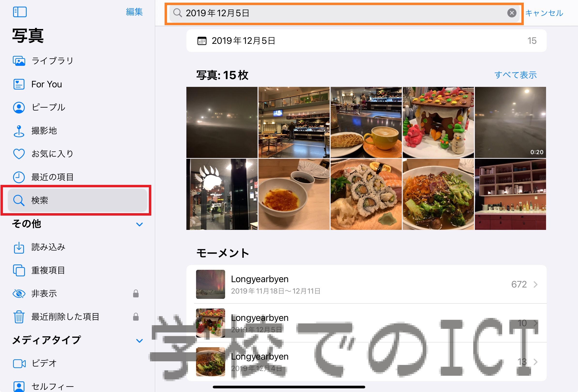Open the 0:20 video thumbnail
This screenshot has width=578, height=392.
click(510, 122)
